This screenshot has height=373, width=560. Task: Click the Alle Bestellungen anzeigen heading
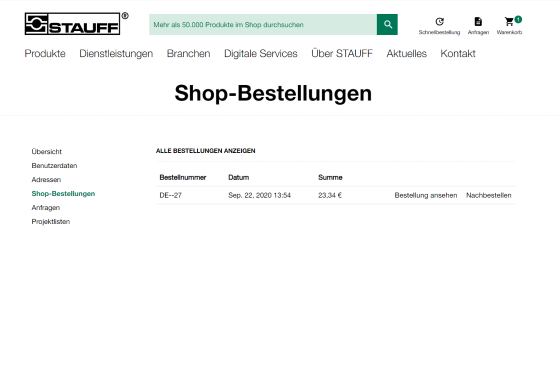(205, 151)
